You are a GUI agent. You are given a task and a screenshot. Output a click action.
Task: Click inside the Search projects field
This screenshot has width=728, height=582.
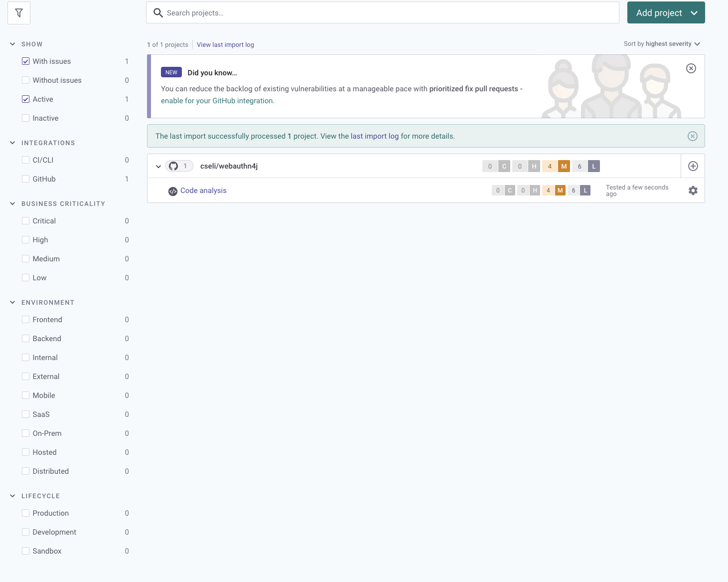349,12
